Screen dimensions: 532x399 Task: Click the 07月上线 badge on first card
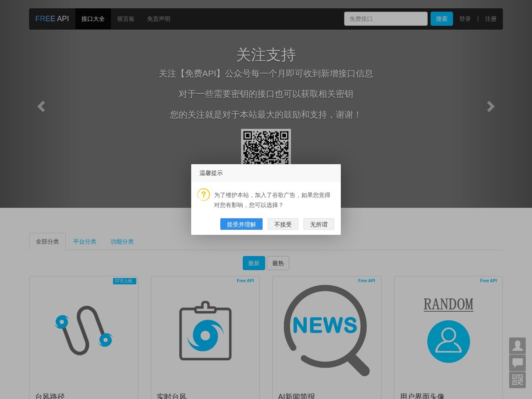(124, 281)
